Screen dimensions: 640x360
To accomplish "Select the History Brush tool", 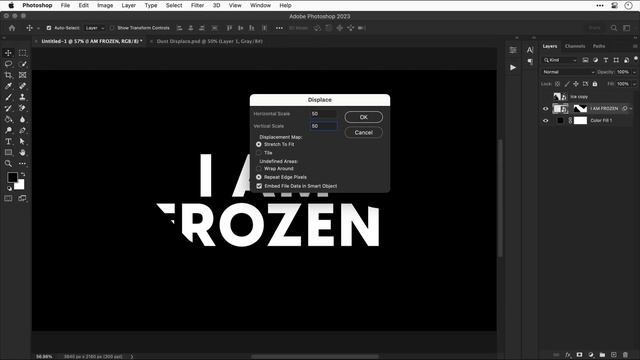I will pyautogui.click(x=8, y=108).
